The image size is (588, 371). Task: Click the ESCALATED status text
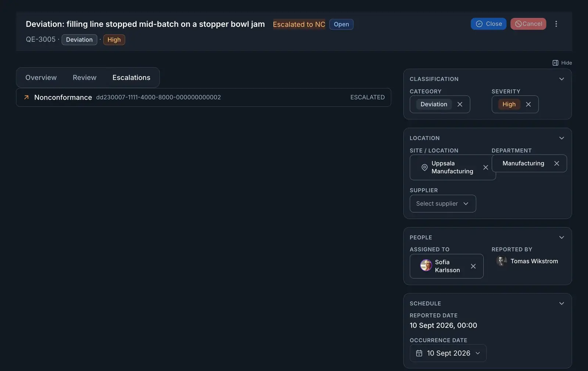click(367, 97)
